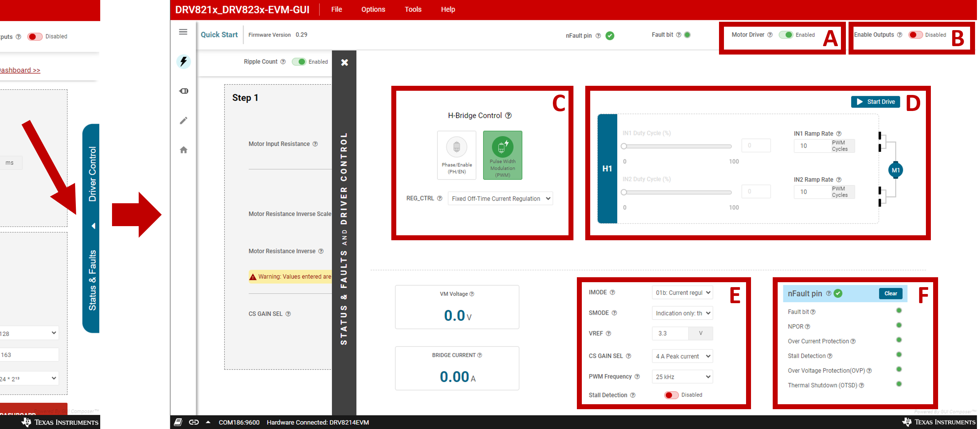The image size is (980, 429).
Task: Open the PWM Frequency dropdown
Action: 682,377
